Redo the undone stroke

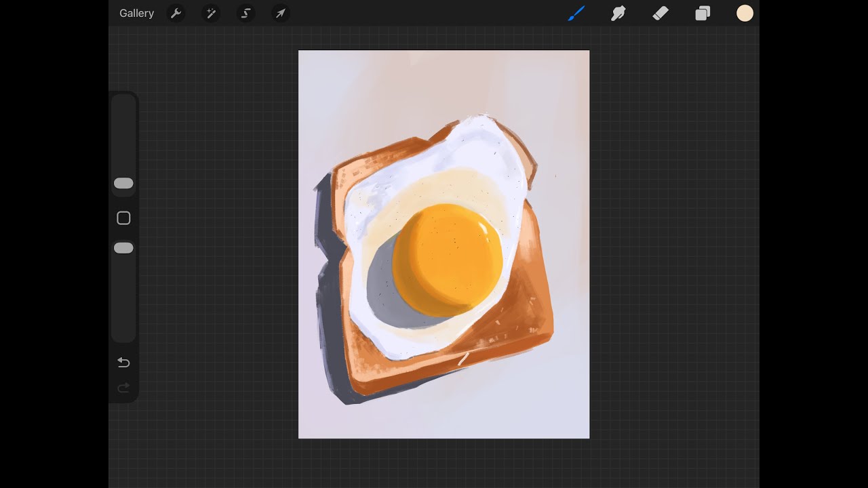pos(123,388)
